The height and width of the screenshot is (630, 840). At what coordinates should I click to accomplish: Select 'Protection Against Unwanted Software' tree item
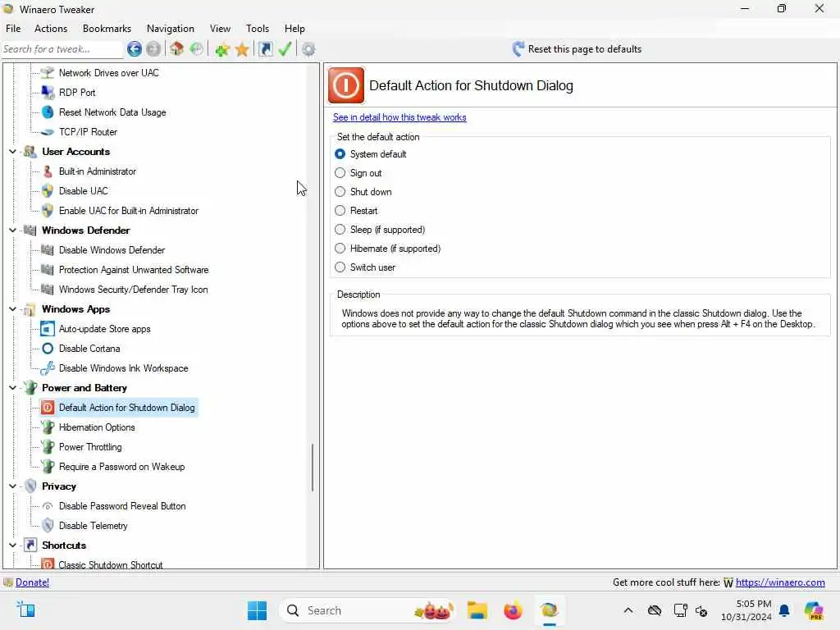134,270
